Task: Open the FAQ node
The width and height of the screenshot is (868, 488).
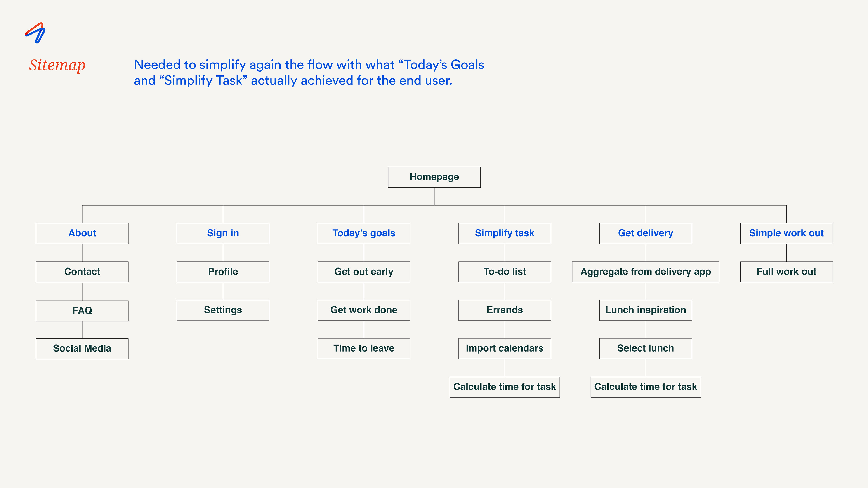Action: coord(82,310)
